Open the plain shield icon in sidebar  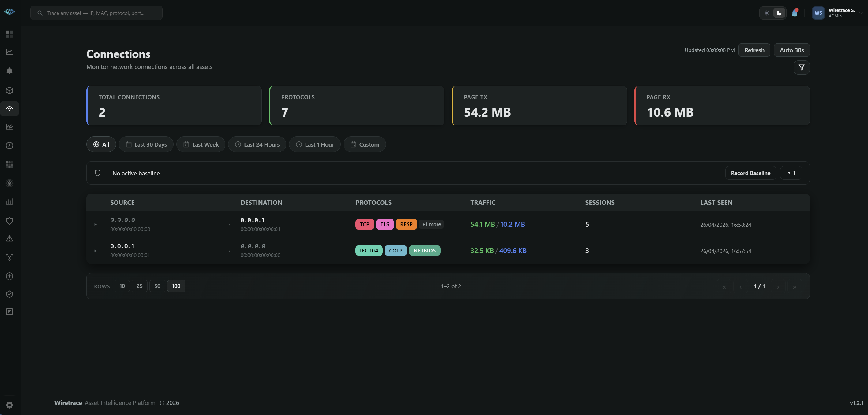click(x=9, y=221)
